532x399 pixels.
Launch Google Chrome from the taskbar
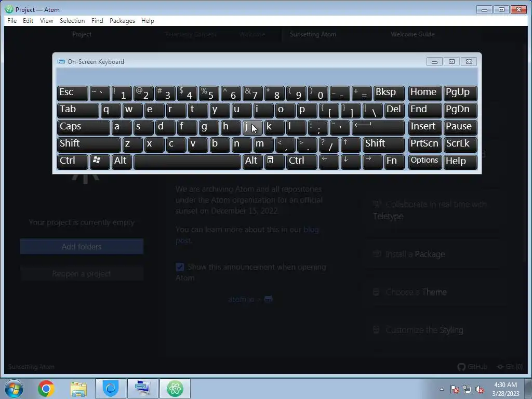tap(46, 389)
